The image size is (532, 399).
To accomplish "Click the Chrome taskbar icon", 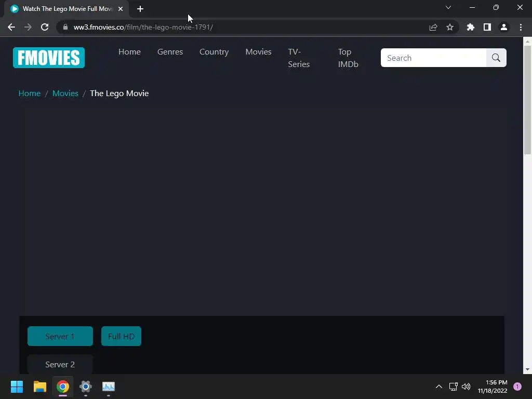I will (63, 387).
